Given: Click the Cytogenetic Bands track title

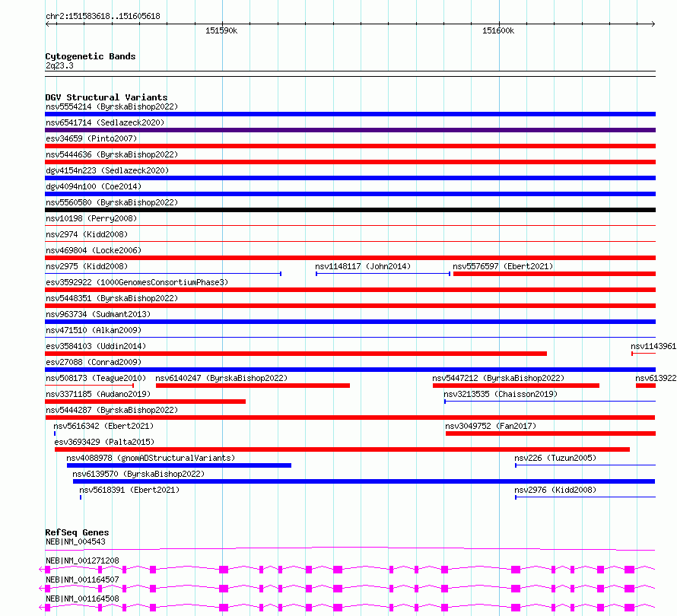Looking at the screenshot, I should (91, 56).
